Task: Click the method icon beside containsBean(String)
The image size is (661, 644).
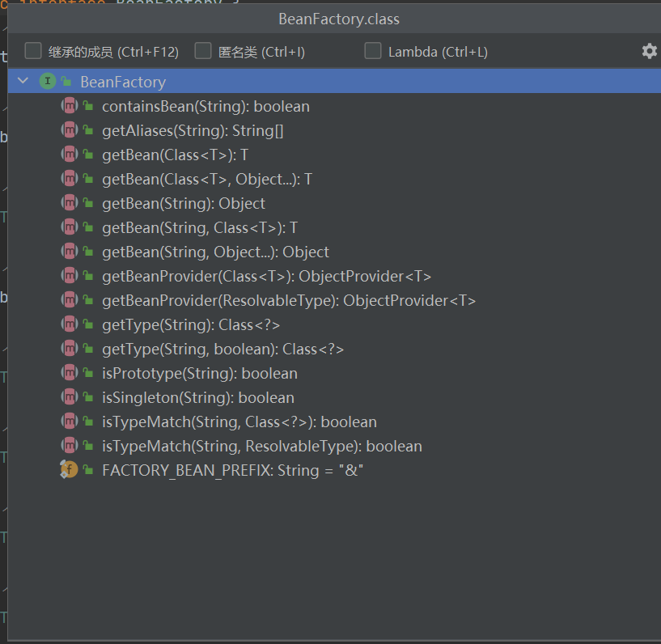Action: point(69,106)
